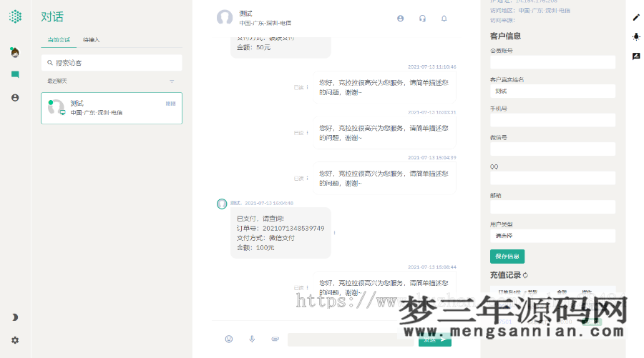Click the message text input box
This screenshot has height=358, width=644.
pyautogui.click(x=351, y=339)
